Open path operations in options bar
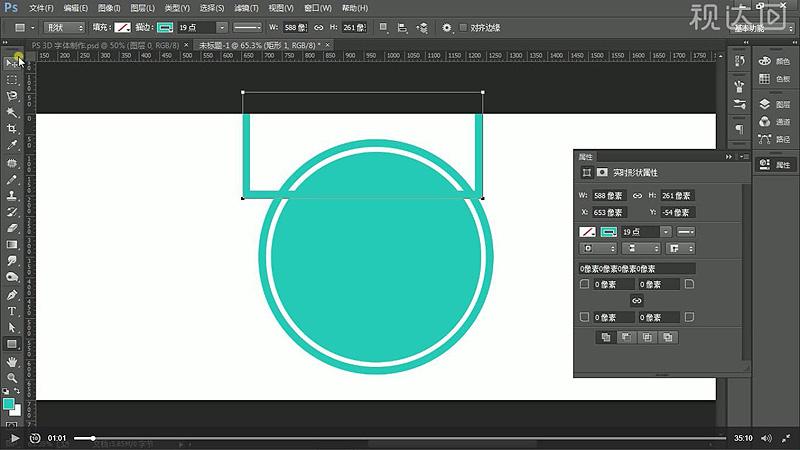Screen dimensions: 800x450 tap(383, 28)
